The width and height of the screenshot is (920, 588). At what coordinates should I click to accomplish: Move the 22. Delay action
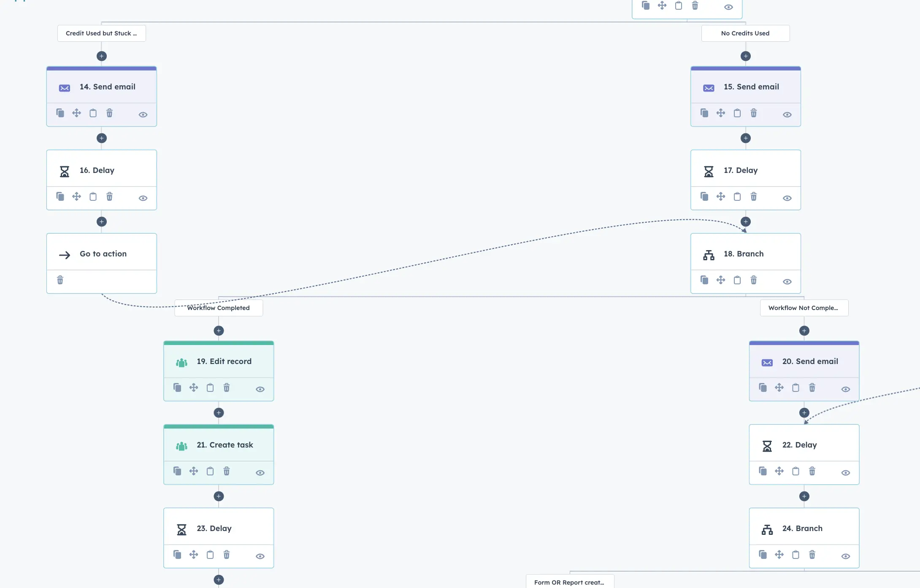(779, 471)
